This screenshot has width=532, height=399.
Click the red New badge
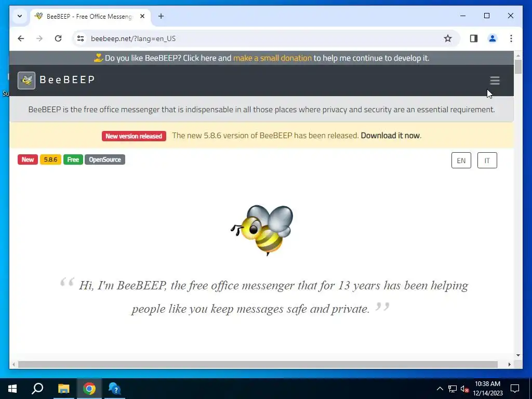point(28,159)
